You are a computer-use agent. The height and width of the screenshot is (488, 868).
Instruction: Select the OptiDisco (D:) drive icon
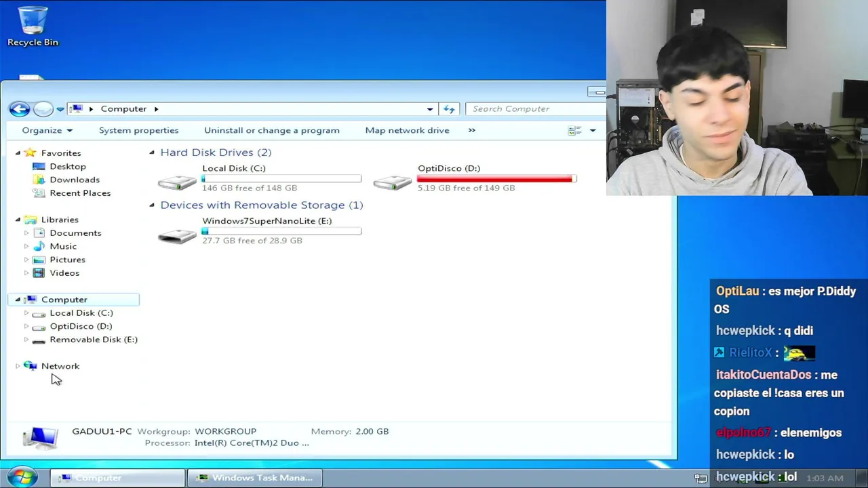coord(393,181)
